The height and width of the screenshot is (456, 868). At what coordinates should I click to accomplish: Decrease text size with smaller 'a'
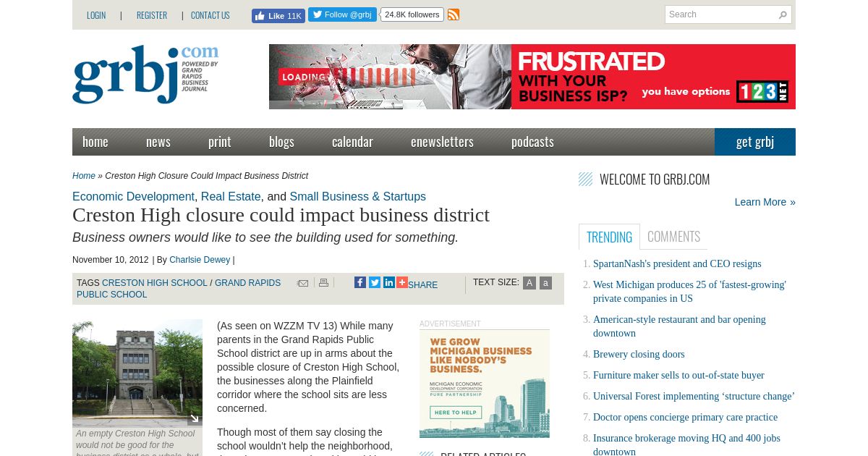(545, 283)
